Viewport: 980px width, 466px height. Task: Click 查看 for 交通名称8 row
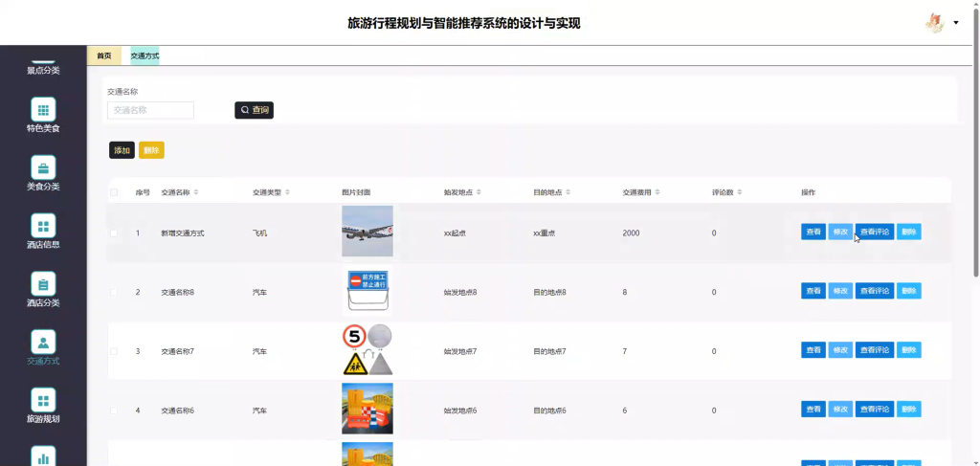[x=813, y=291]
